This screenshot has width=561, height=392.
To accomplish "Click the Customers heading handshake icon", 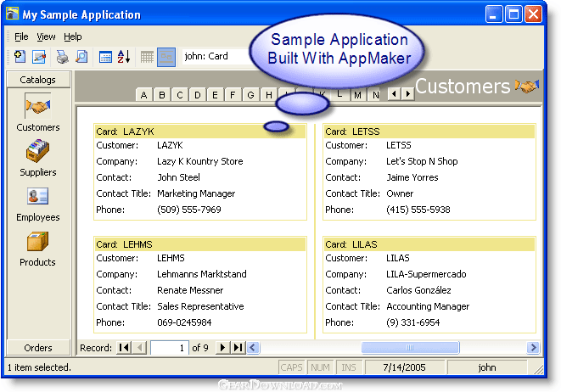I will tap(527, 87).
